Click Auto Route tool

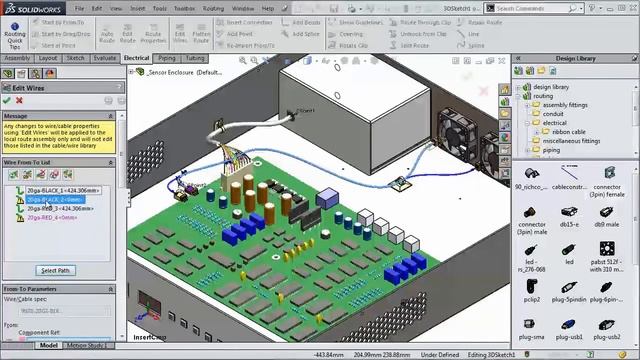pos(107,33)
